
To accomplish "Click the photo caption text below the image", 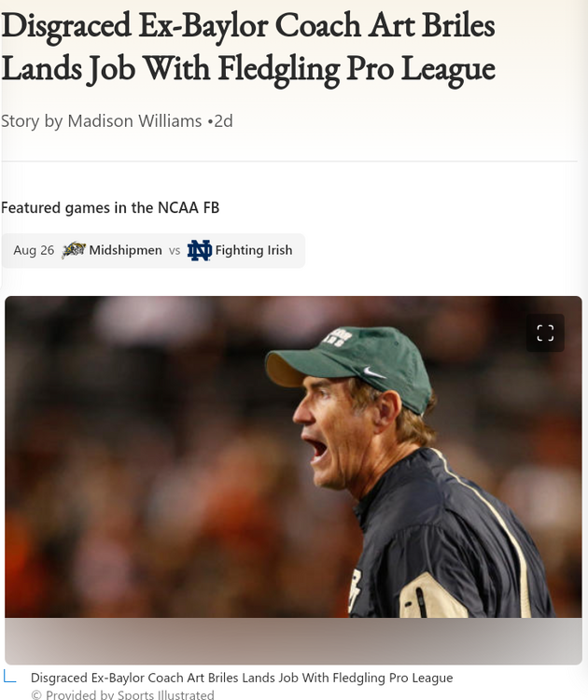I will 242,678.
